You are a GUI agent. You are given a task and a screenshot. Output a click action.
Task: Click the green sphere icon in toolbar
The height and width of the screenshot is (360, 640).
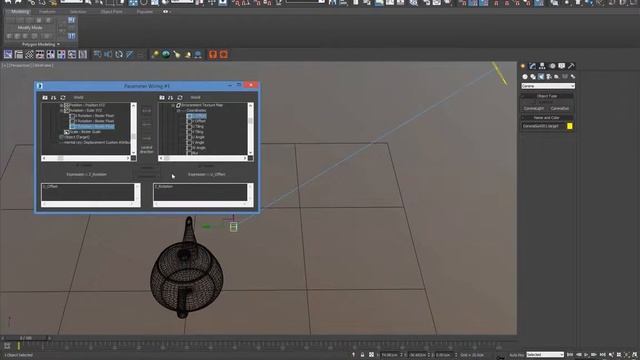[x=166, y=54]
